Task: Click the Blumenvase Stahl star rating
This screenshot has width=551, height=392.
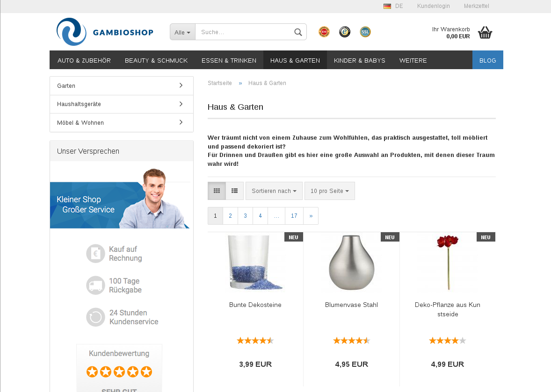Action: (x=351, y=341)
